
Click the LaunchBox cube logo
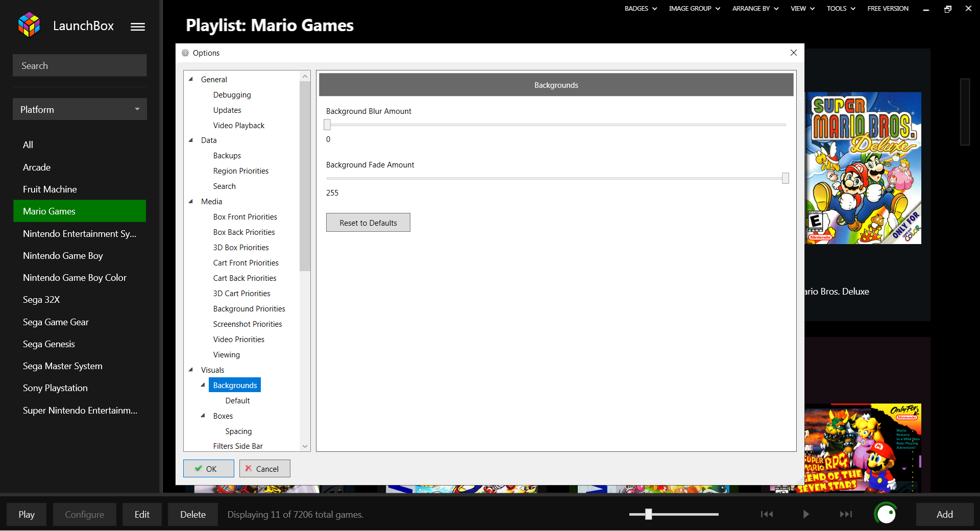click(x=29, y=25)
